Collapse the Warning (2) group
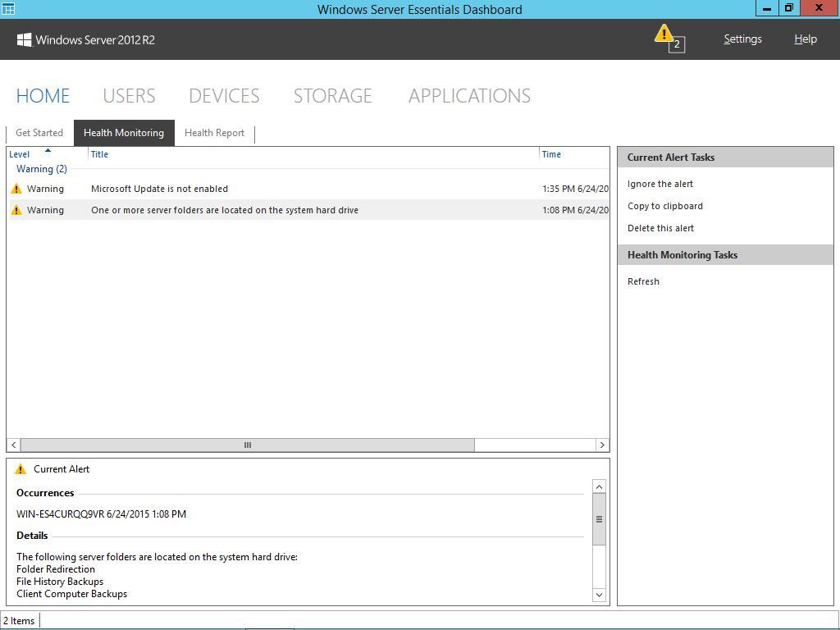Screen dimensions: 840x630 (x=41, y=169)
